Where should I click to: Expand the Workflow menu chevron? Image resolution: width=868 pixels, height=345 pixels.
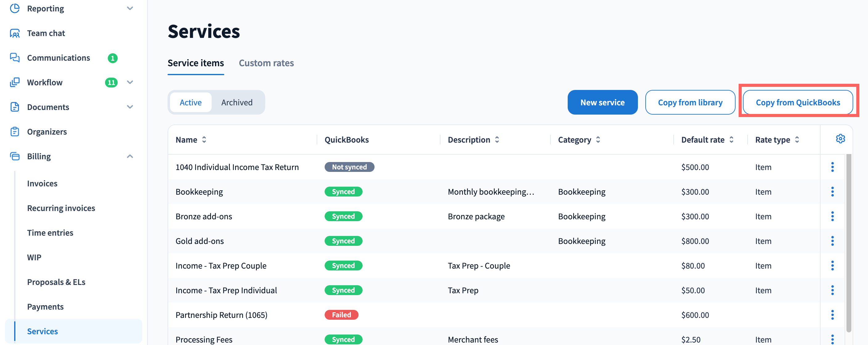[x=130, y=82]
